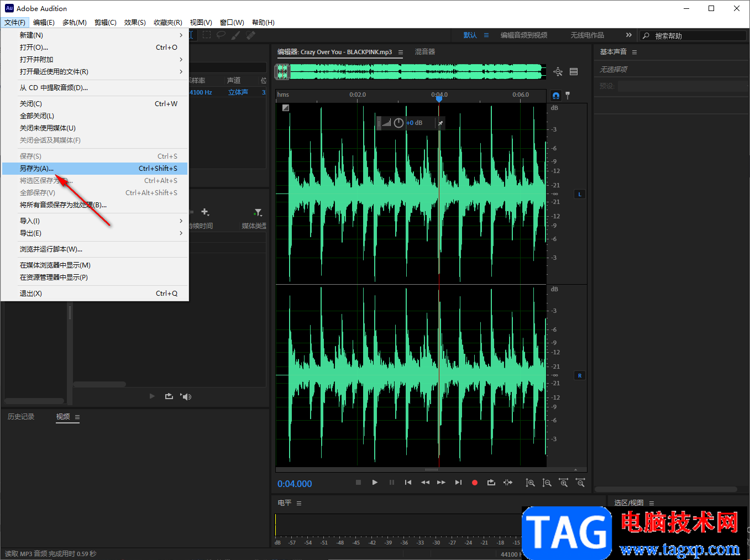Toggle the right channel R button

point(580,375)
